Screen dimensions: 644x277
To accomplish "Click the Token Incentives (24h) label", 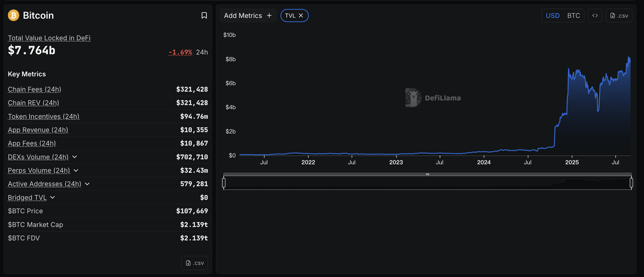I will [44, 116].
